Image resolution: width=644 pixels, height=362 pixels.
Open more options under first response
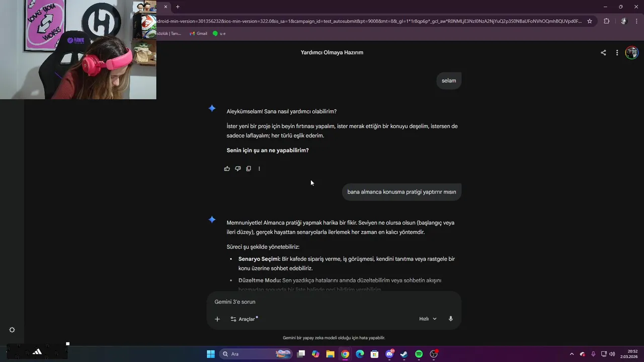coord(259,169)
